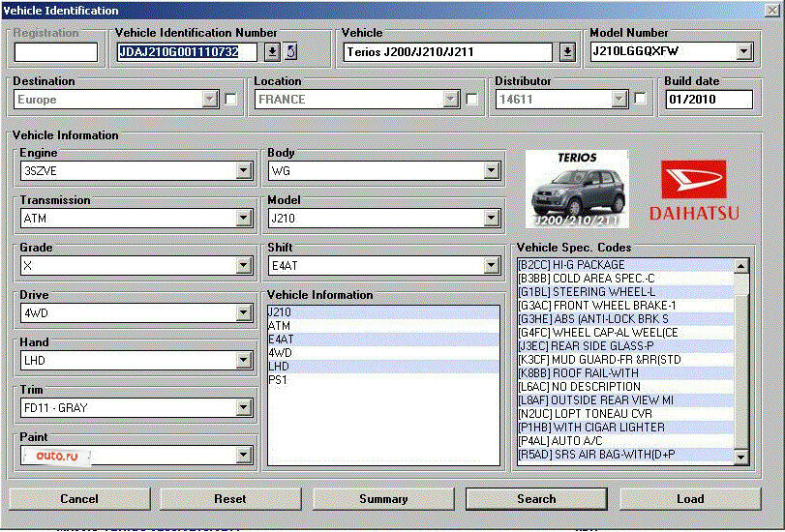
Task: Select [R5AD] SRS AIR BAG-WITH(D+P row
Action: point(626,454)
